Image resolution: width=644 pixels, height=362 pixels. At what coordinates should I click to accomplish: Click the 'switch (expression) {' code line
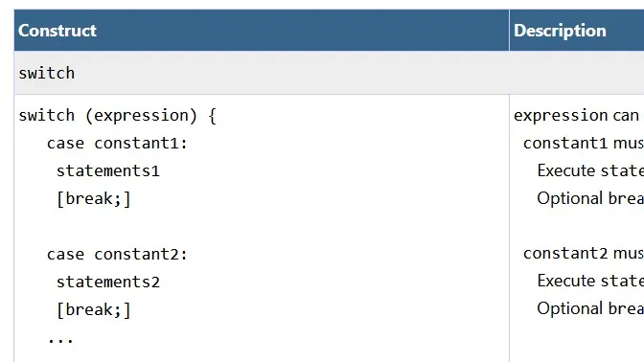[x=117, y=116]
